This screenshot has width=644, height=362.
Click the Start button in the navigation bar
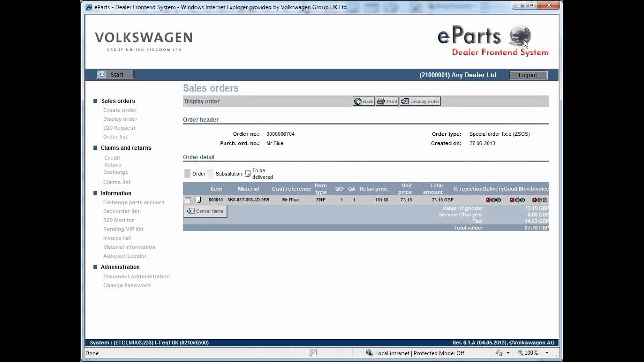coord(115,75)
